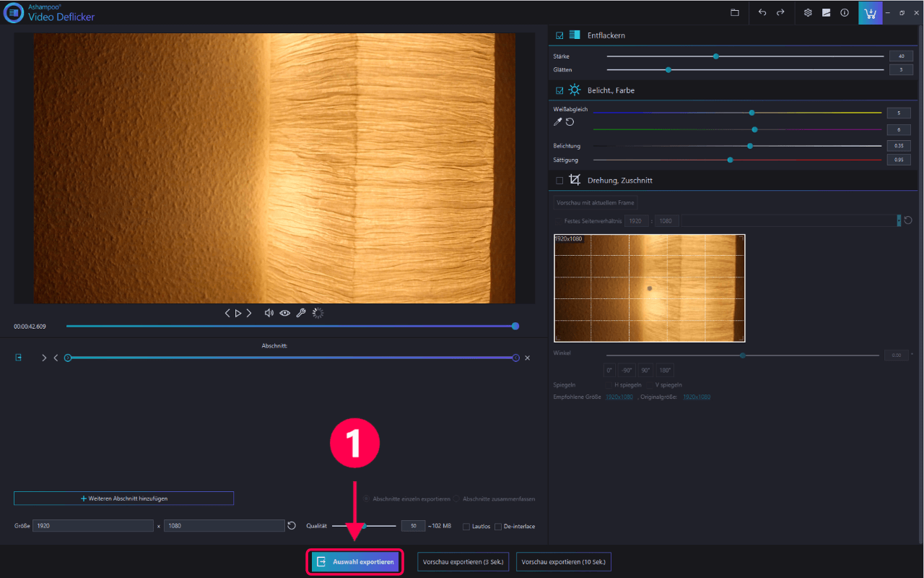Screen dimensions: 924x578
Task: Click Vorschau exportieren (3 Sek.)
Action: (463, 561)
